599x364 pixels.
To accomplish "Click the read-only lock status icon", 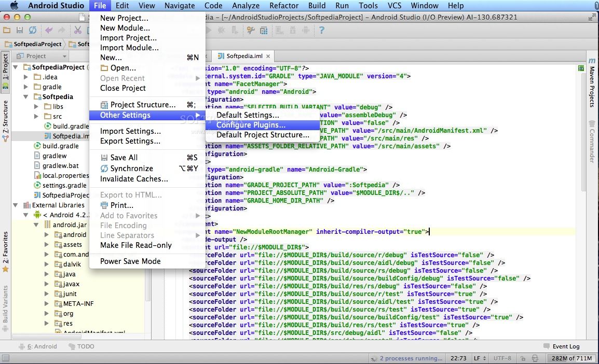I will coord(523,358).
